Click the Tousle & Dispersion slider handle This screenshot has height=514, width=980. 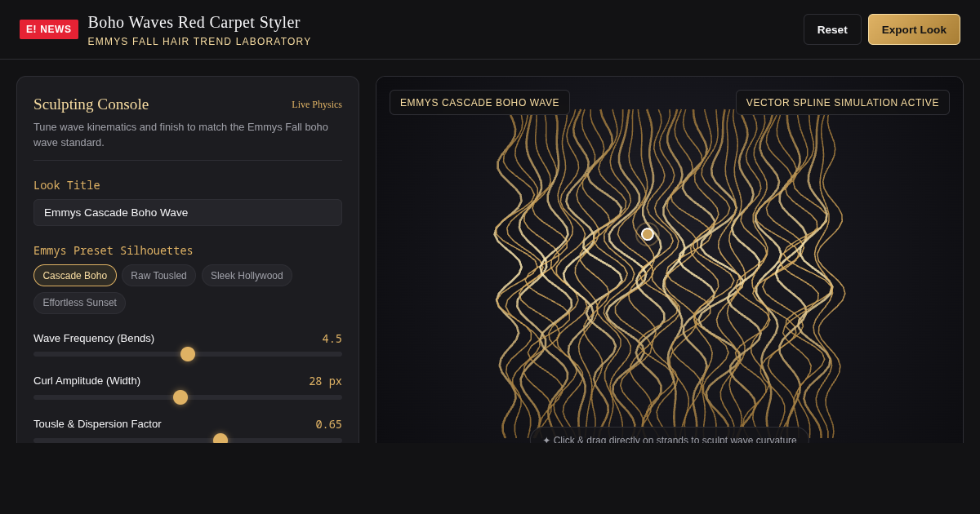220,439
